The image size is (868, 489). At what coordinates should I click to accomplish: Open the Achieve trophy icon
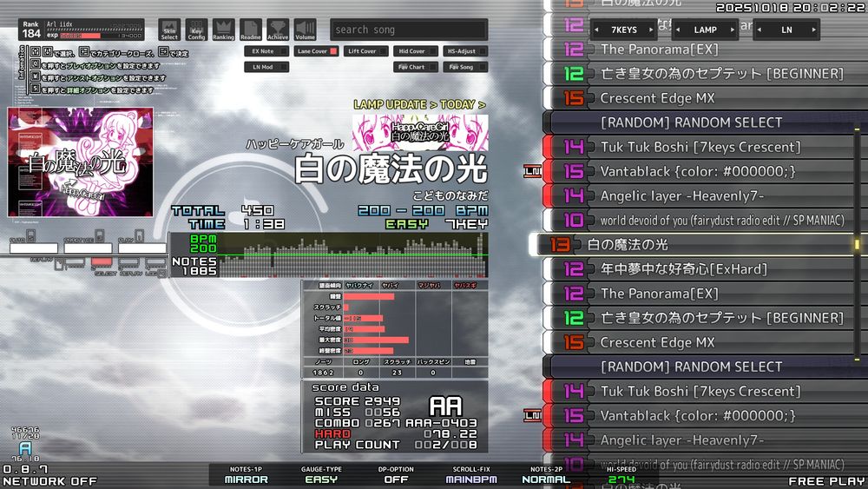(278, 30)
